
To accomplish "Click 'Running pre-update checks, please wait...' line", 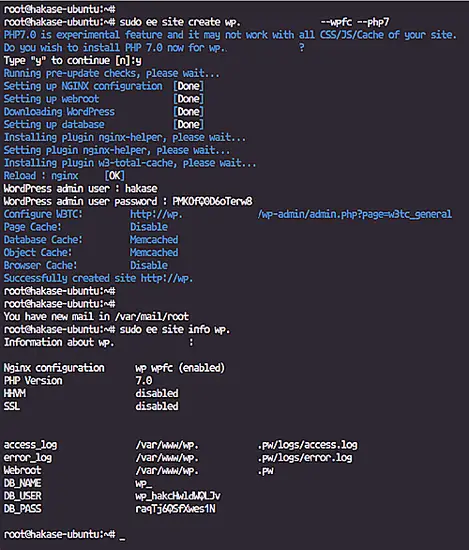I will click(112, 73).
